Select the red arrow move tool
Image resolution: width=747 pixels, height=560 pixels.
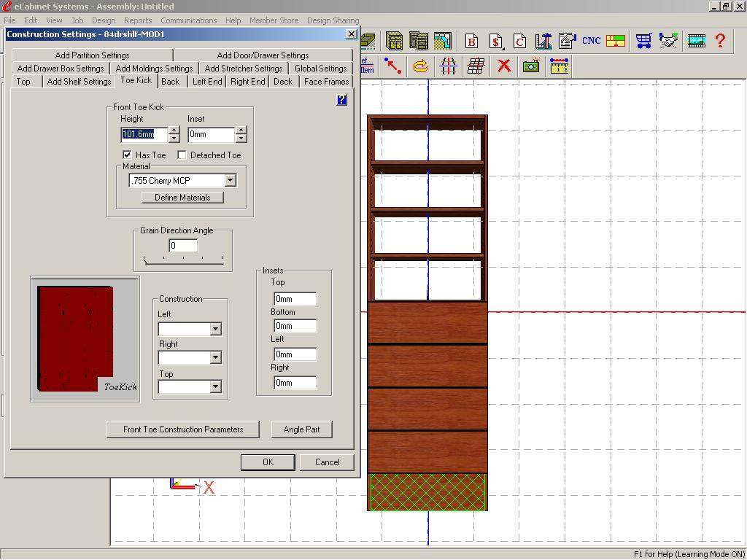tap(393, 66)
